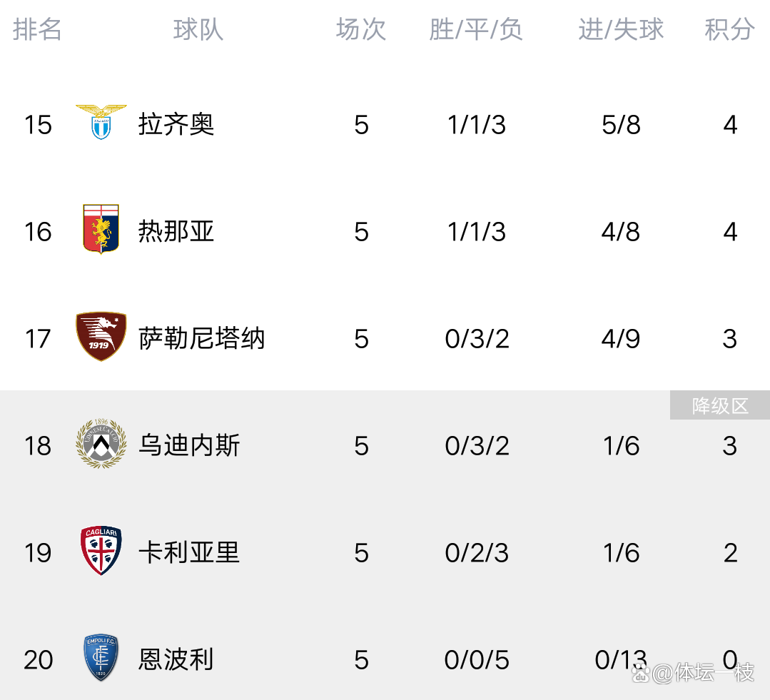Image resolution: width=770 pixels, height=700 pixels.
Task: Open team page for 拉齐奥
Action: pyautogui.click(x=176, y=124)
